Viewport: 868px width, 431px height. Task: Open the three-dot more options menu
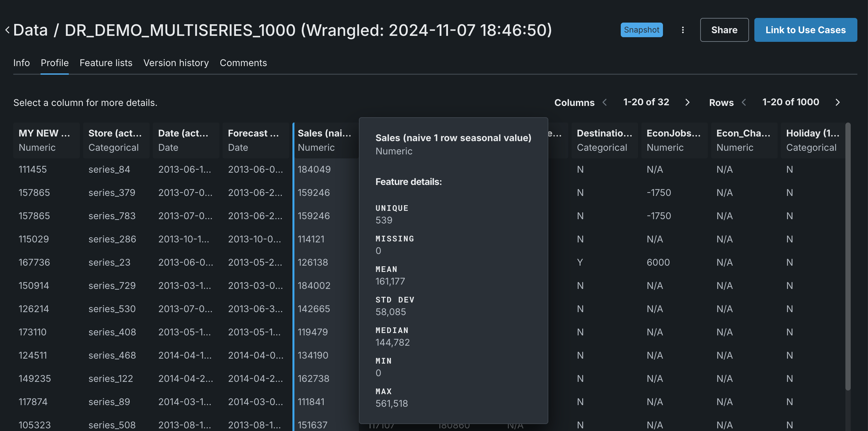click(x=682, y=30)
